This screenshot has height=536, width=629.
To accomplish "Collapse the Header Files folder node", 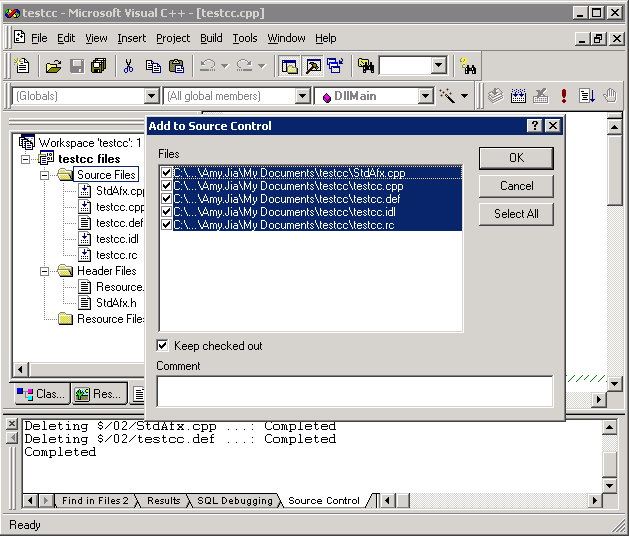I will [x=45, y=271].
